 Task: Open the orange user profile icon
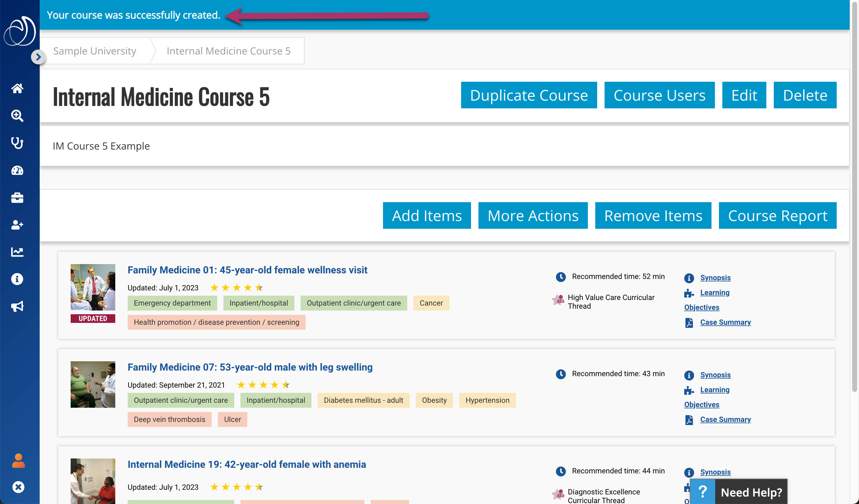(x=18, y=460)
